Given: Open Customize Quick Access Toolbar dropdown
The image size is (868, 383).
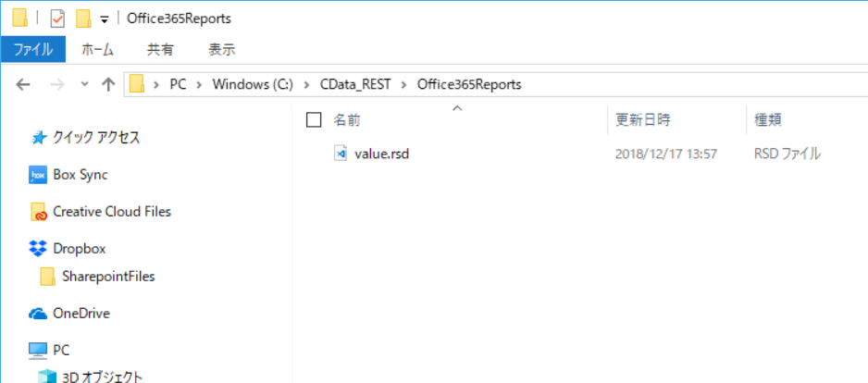Looking at the screenshot, I should pyautogui.click(x=104, y=20).
